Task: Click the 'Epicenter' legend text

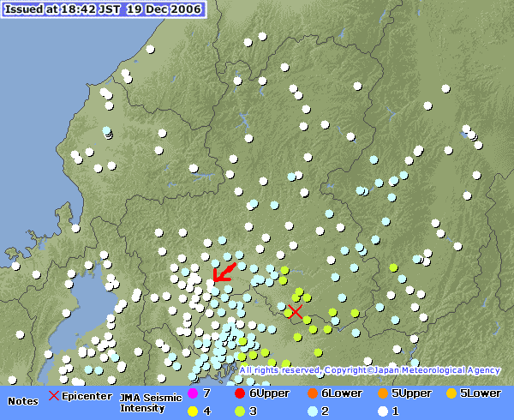Action: point(87,396)
